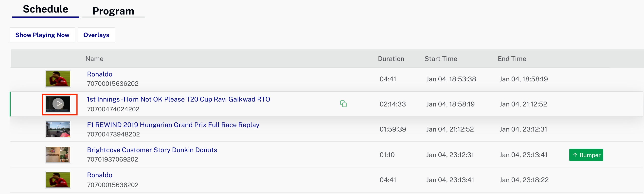Open the last Ronaldo video link

pos(100,175)
